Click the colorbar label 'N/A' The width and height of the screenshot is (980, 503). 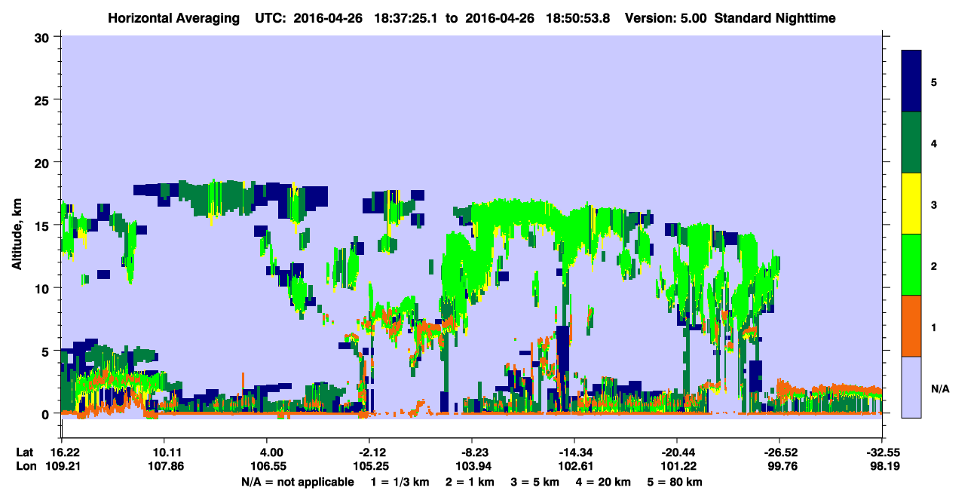(939, 388)
